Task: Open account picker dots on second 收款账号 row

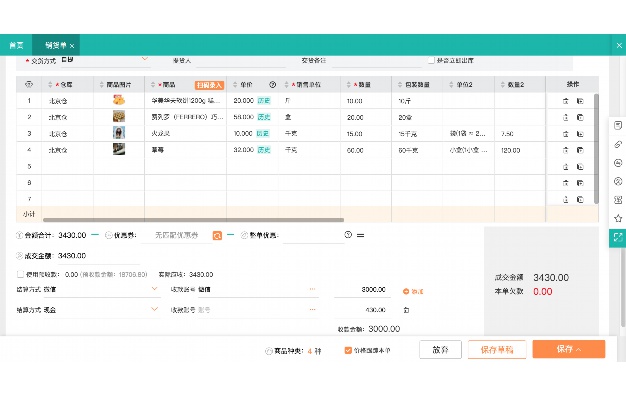Action: coord(312,309)
